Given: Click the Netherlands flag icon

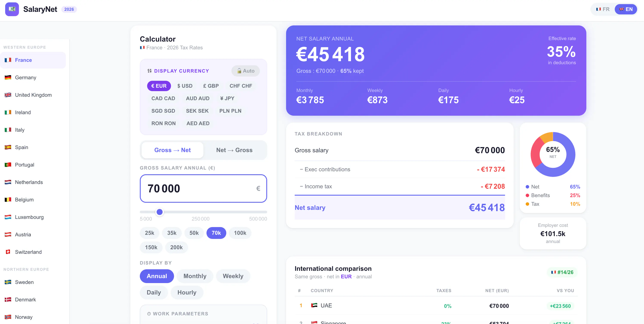Looking at the screenshot, I should coord(8,182).
